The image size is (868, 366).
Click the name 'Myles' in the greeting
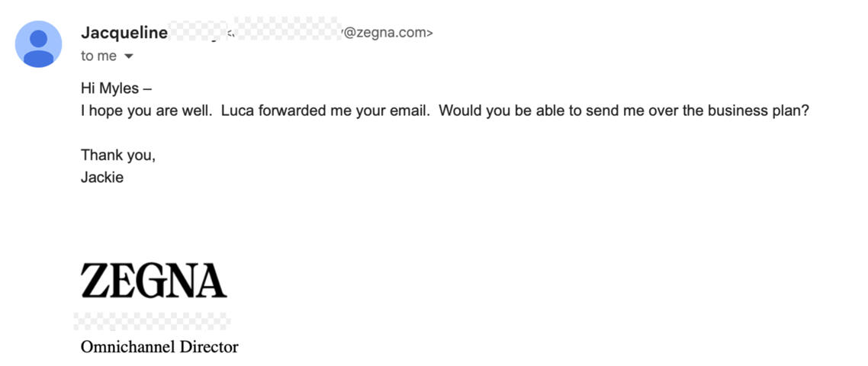(119, 88)
